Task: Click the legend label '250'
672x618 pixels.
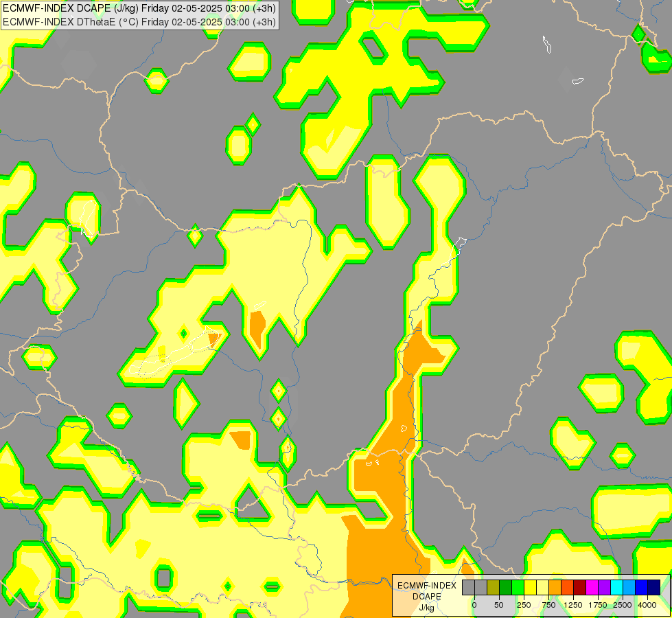Action: tap(524, 605)
